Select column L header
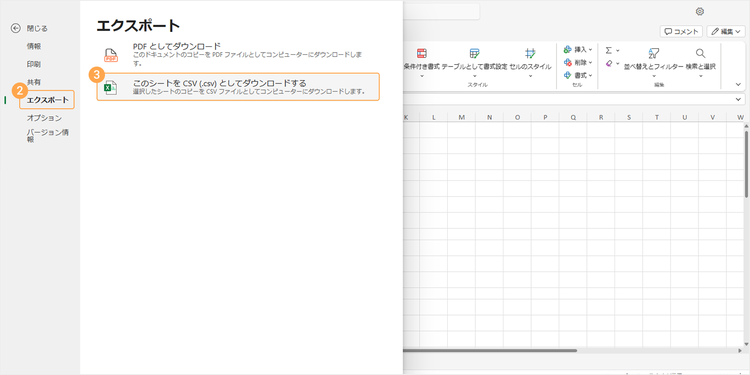The width and height of the screenshot is (750, 375). (x=433, y=117)
